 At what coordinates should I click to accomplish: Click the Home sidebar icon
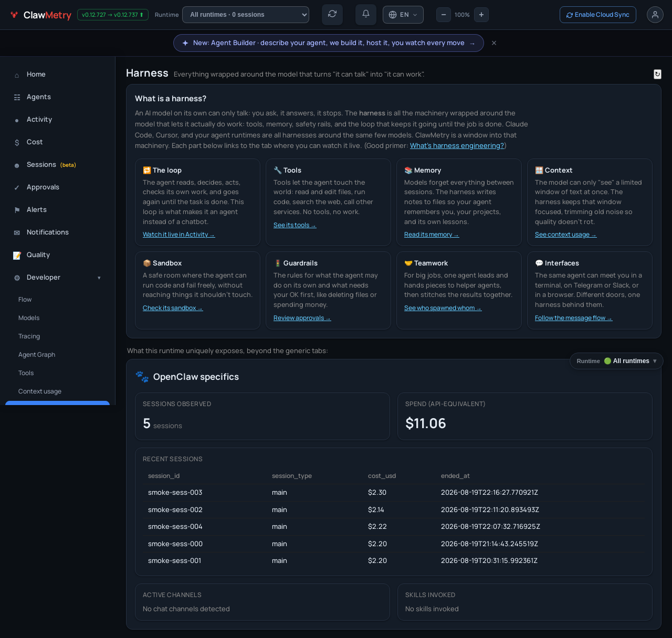pyautogui.click(x=17, y=75)
